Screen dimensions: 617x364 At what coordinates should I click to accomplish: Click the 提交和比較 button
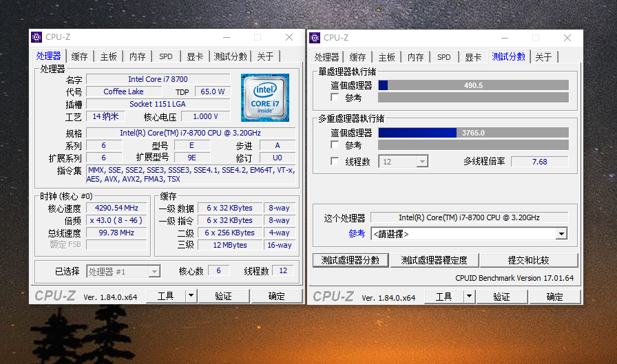(528, 260)
